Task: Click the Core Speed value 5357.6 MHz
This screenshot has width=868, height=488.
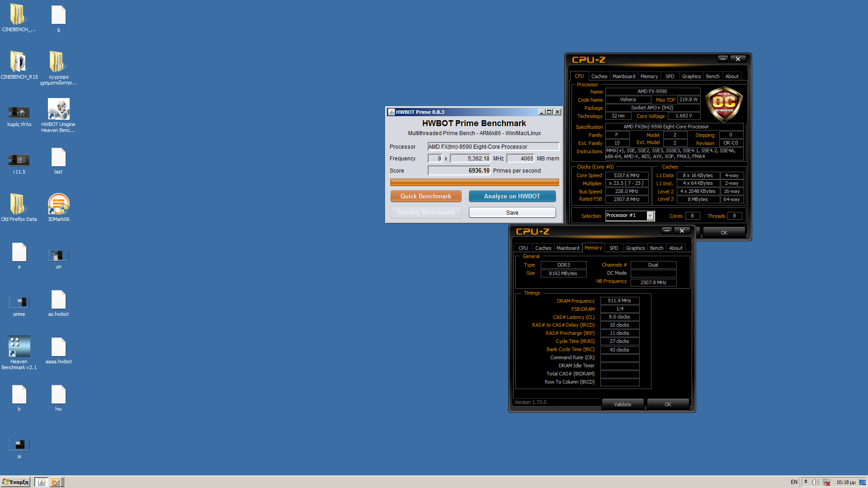Action: (627, 175)
